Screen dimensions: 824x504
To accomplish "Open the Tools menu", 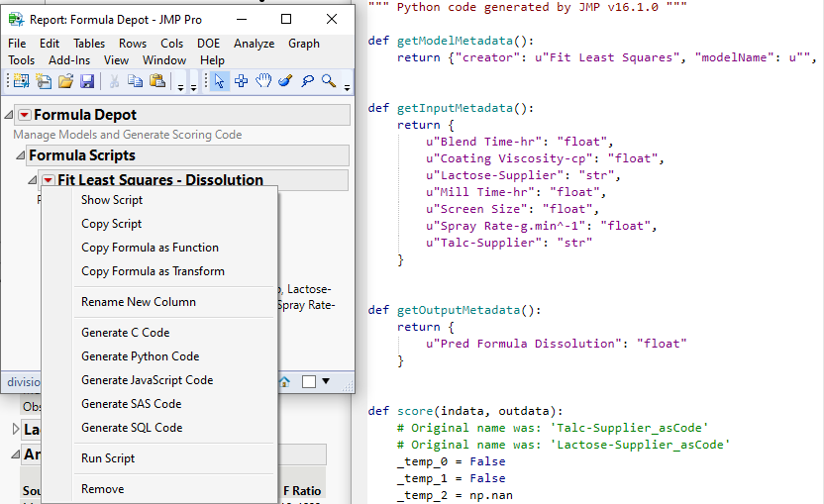I will pyautogui.click(x=22, y=60).
